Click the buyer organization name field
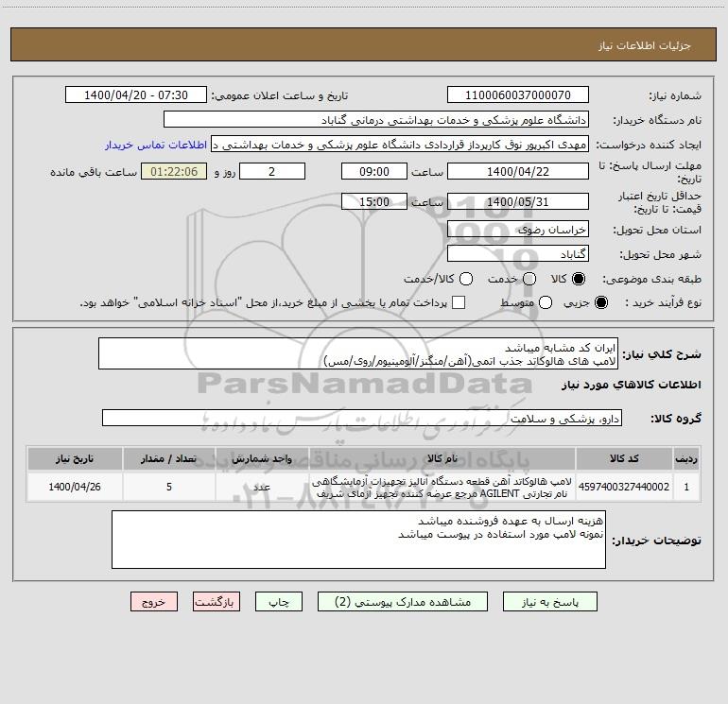The width and height of the screenshot is (728, 704). pyautogui.click(x=376, y=120)
